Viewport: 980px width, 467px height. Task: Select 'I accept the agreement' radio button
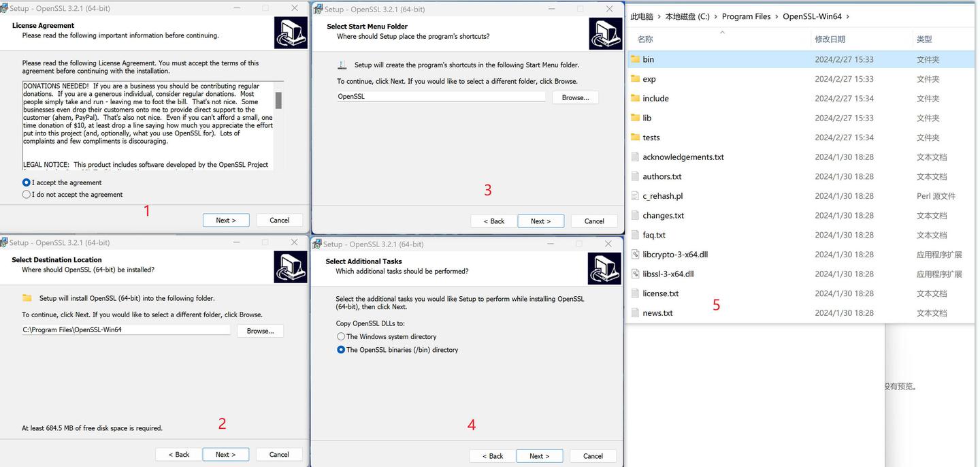coord(27,182)
